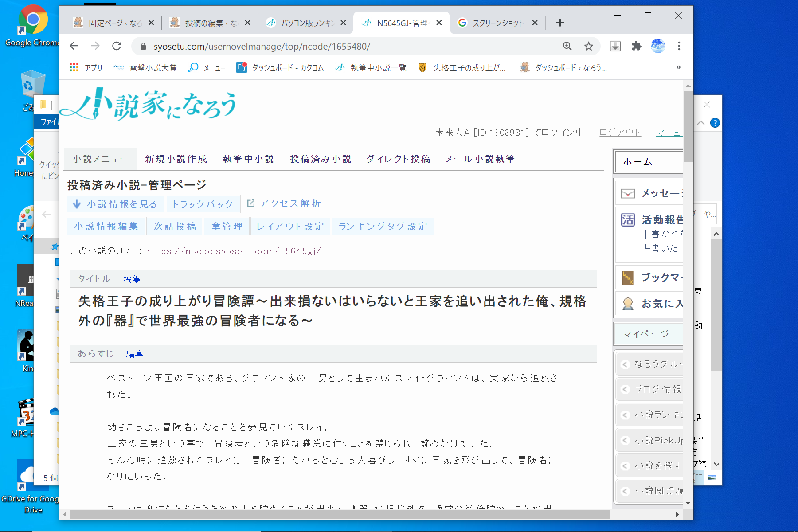Expand the hidden bookmarks overflow chevron

[x=678, y=67]
